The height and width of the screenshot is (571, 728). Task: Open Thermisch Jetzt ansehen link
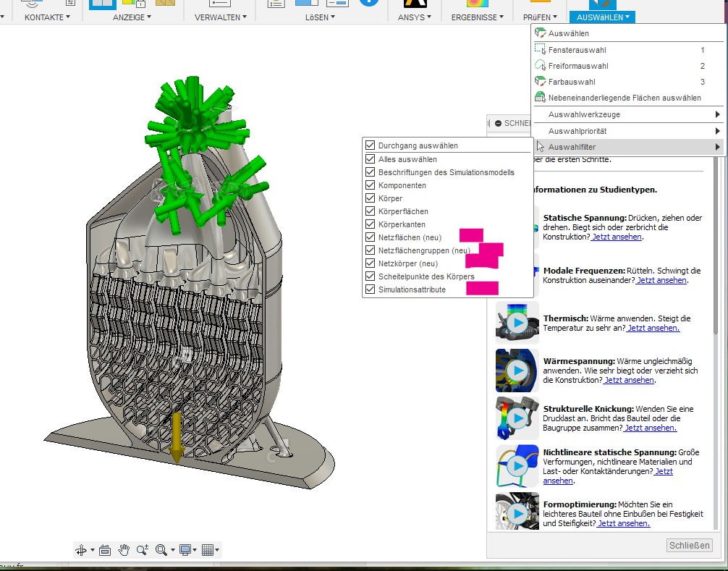tap(653, 328)
